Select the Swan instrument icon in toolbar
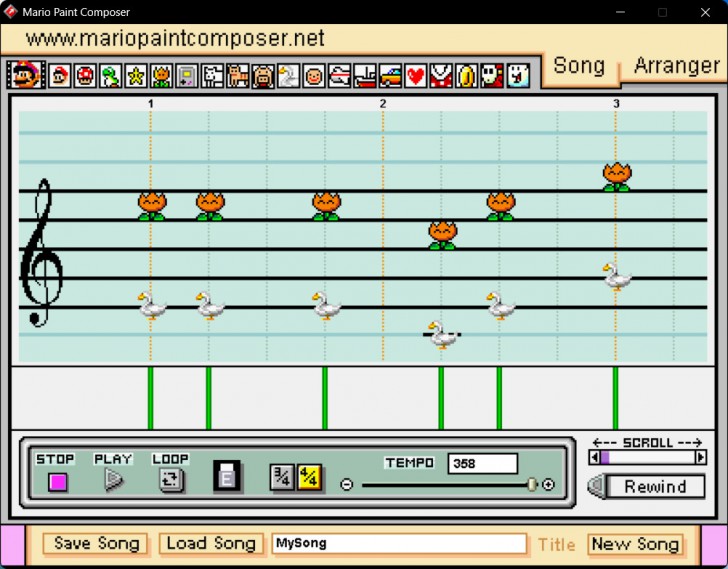The width and height of the screenshot is (728, 569). point(288,76)
